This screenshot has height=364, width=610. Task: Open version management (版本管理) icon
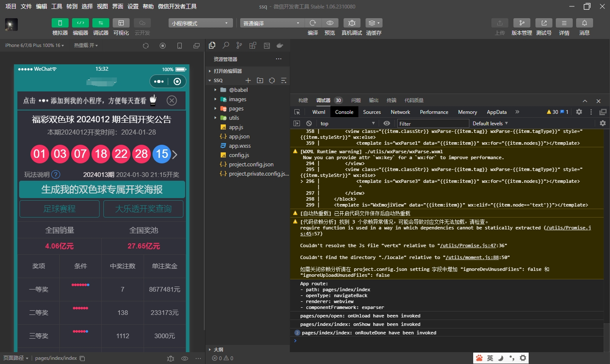521,23
